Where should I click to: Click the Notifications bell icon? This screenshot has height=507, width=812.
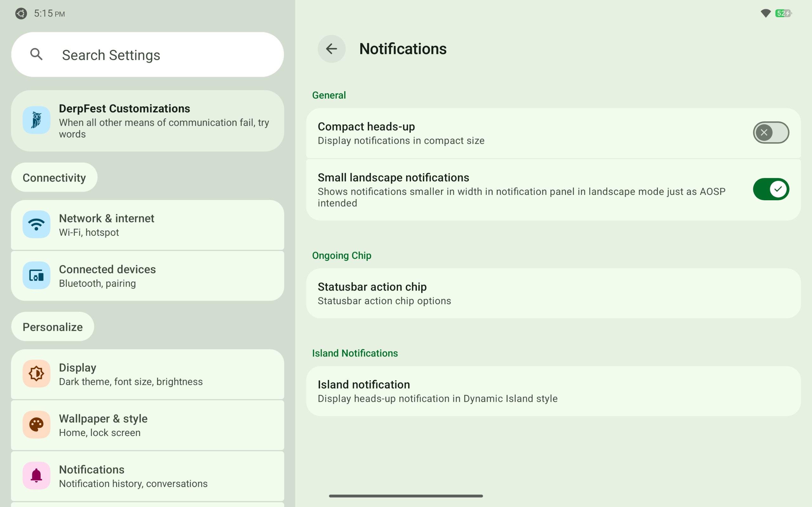click(x=36, y=476)
